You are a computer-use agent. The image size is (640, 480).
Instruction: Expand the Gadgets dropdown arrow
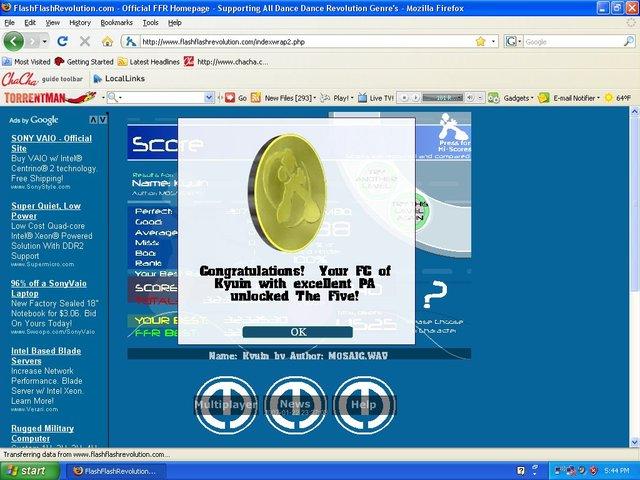point(532,98)
